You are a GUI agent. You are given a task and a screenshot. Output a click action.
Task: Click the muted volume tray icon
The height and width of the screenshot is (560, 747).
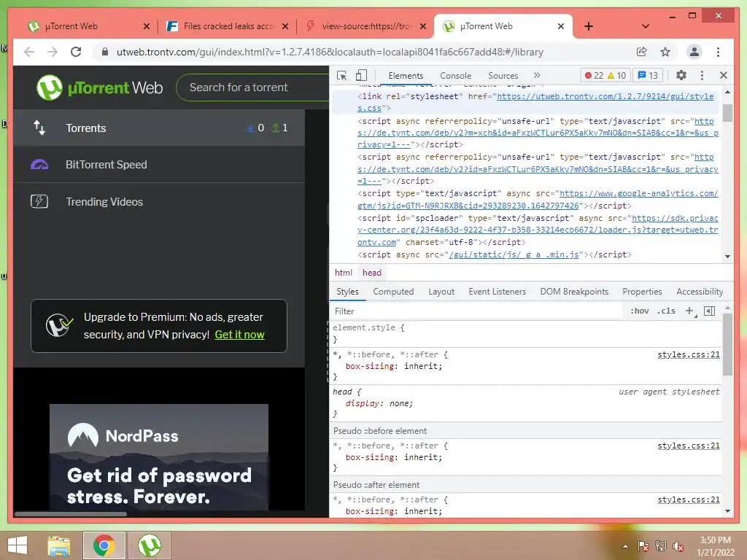point(678,546)
